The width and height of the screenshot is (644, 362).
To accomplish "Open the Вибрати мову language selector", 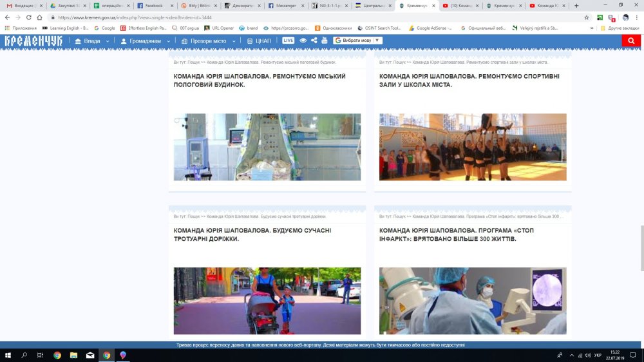I will click(358, 41).
